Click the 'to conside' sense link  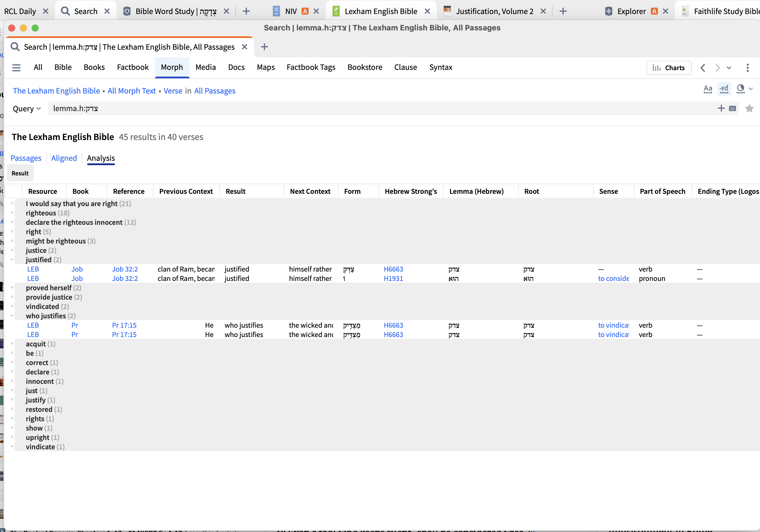(613, 278)
